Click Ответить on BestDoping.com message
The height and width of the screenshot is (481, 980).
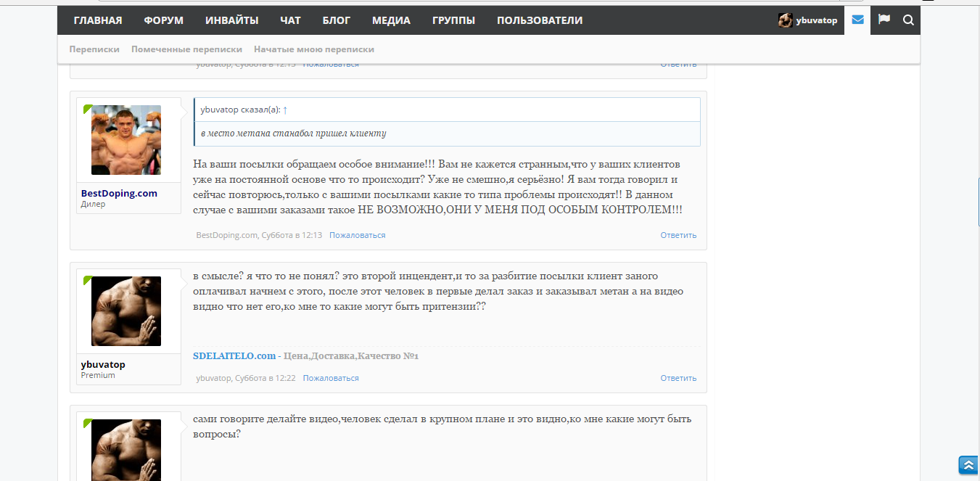click(x=678, y=235)
